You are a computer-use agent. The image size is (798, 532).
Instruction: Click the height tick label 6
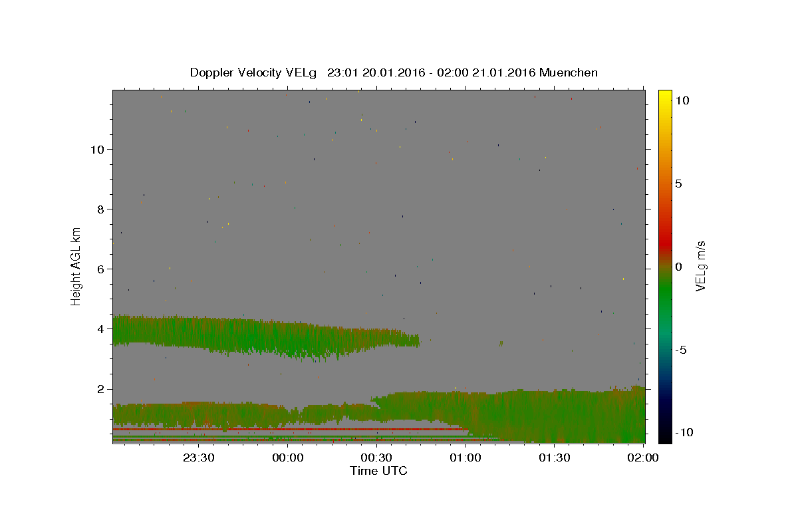(100, 269)
